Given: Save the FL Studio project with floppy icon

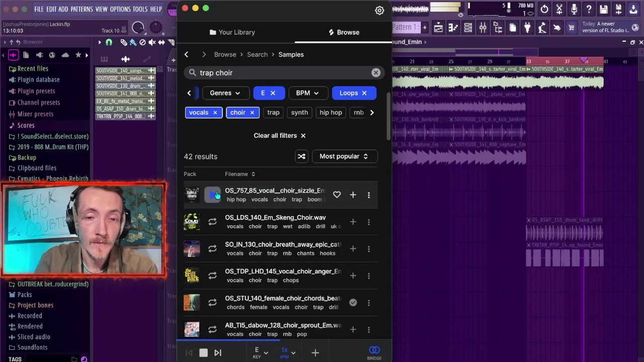Looking at the screenshot, I should click(x=604, y=9).
